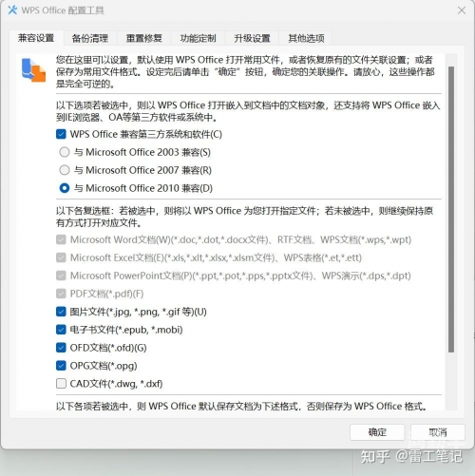
Task: Click the 取消 button
Action: (x=438, y=432)
